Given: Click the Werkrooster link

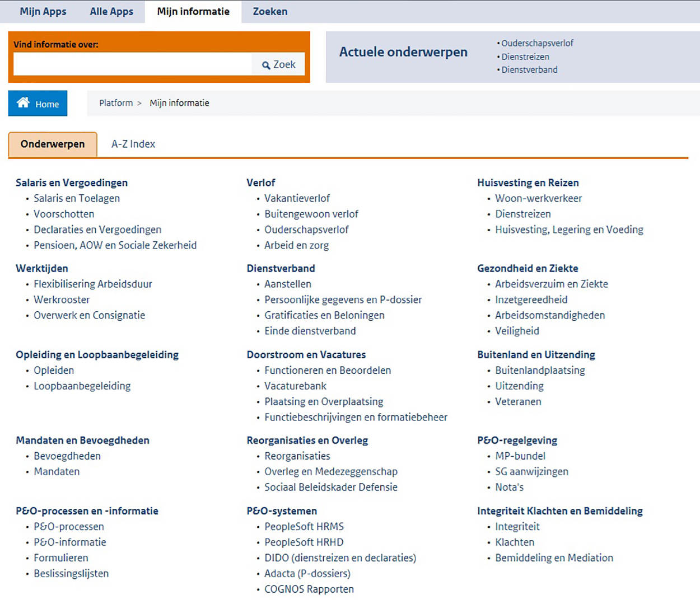Looking at the screenshot, I should [62, 299].
